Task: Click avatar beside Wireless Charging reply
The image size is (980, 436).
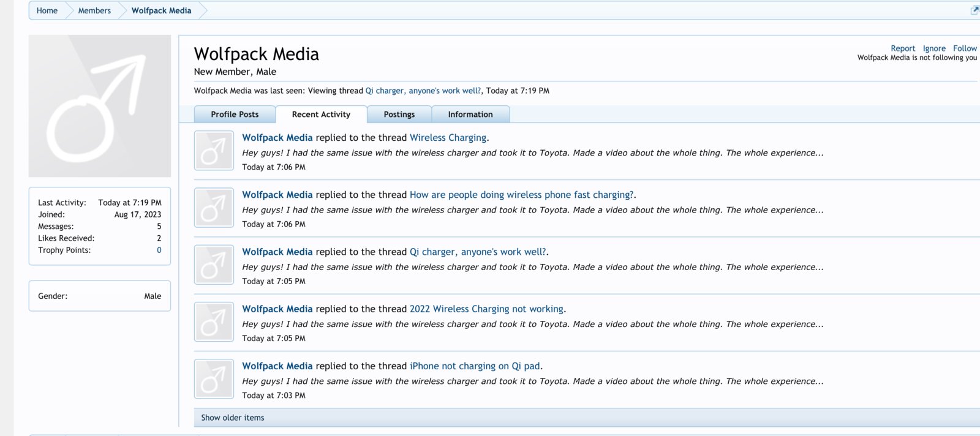Action: click(x=214, y=151)
